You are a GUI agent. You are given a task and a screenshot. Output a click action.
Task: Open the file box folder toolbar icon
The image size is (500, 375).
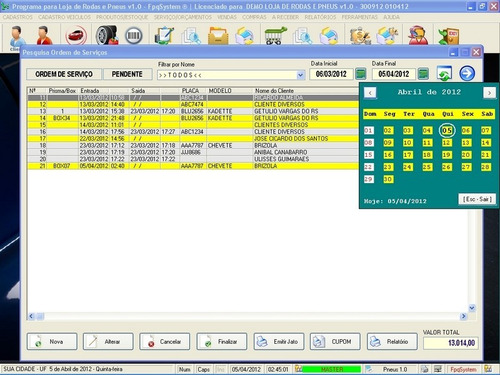(x=218, y=35)
